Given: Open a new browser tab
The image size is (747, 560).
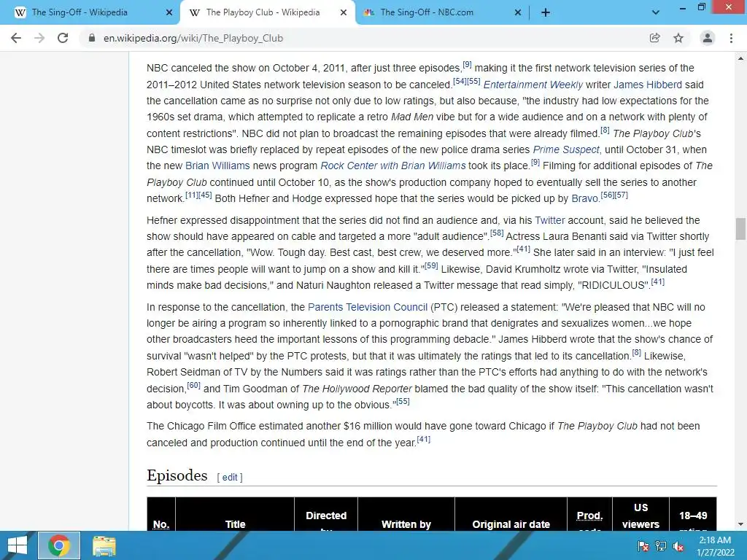Looking at the screenshot, I should [546, 13].
